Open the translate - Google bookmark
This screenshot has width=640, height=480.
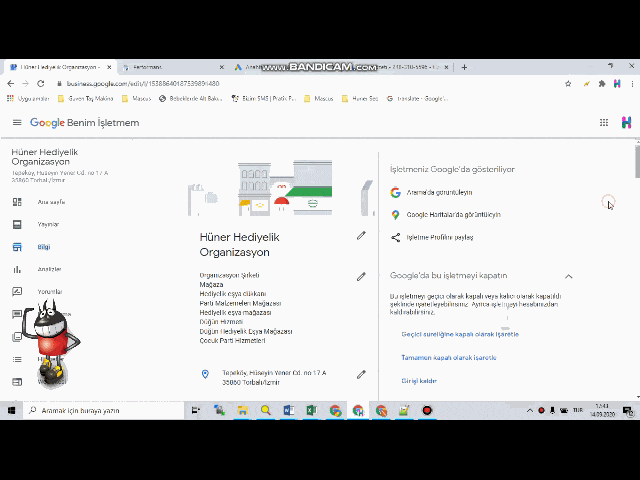click(x=417, y=99)
